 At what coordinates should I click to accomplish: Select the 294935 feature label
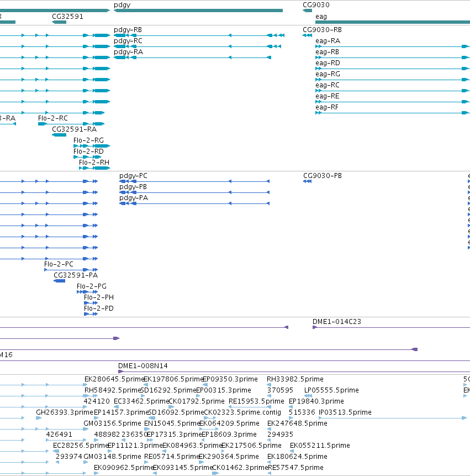coord(280,435)
